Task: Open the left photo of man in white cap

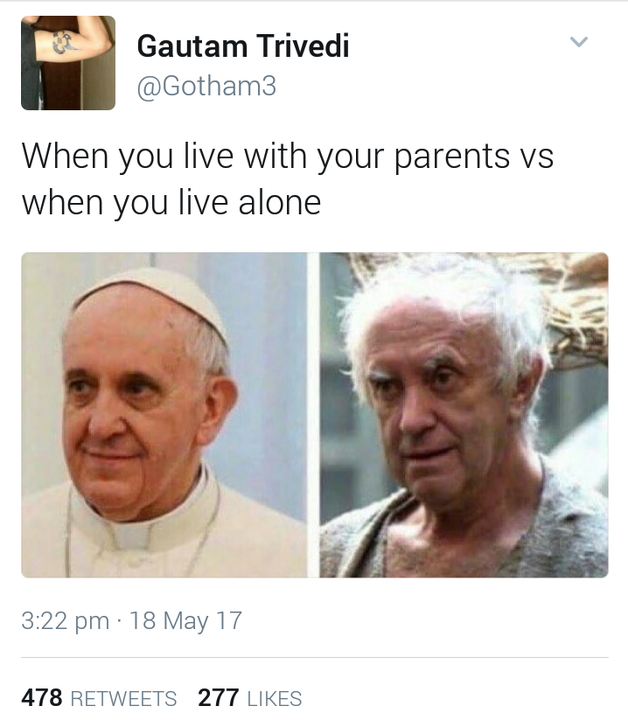Action: coord(164,415)
